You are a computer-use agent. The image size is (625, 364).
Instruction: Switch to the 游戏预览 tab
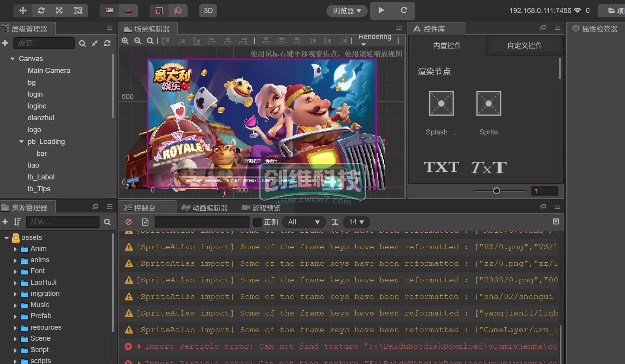pos(261,208)
